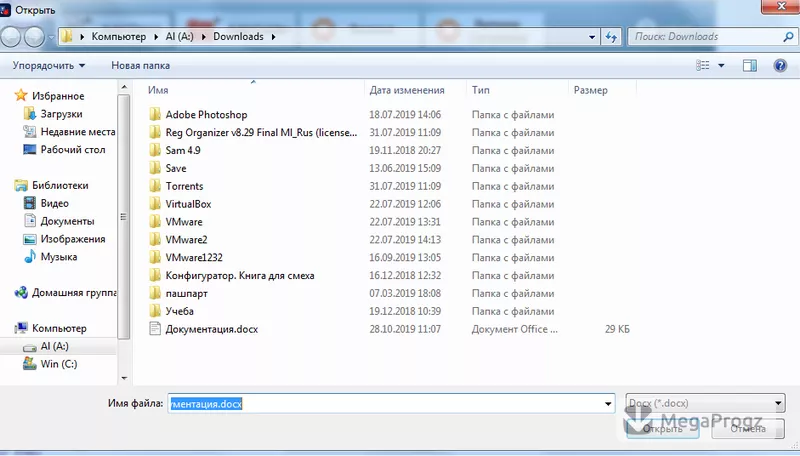Click the Win (C:) drive icon

30,364
